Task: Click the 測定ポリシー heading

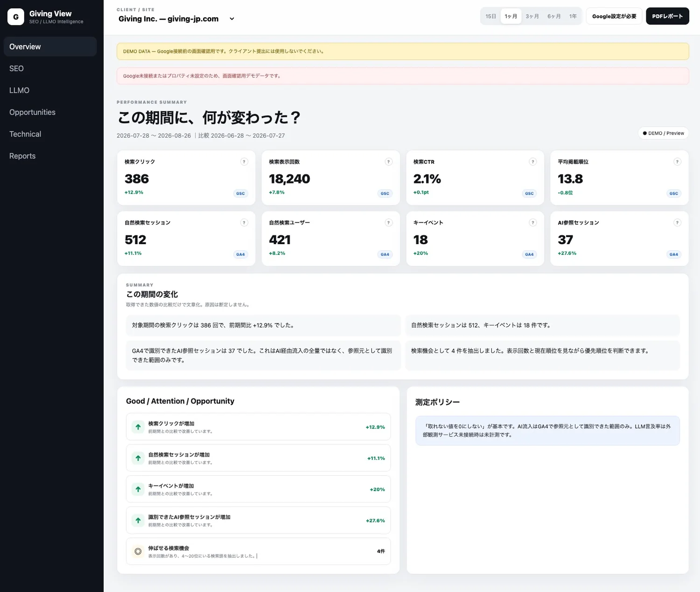Action: coord(437,402)
